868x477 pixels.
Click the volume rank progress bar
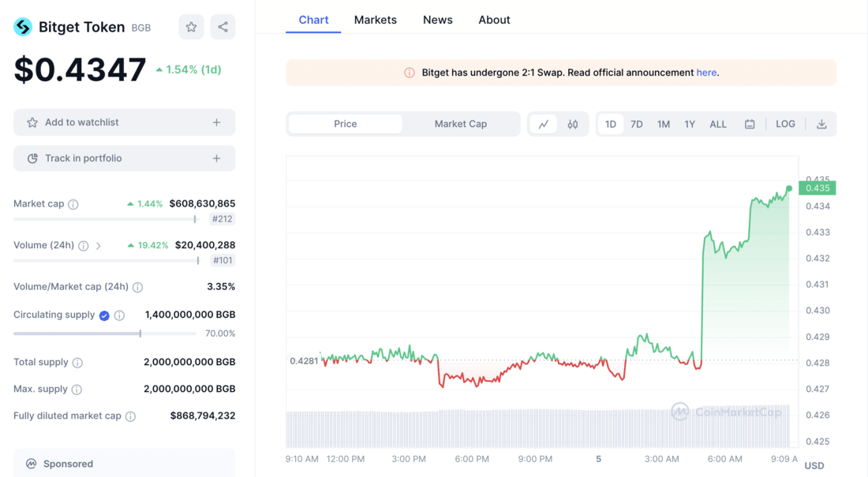[x=107, y=261]
